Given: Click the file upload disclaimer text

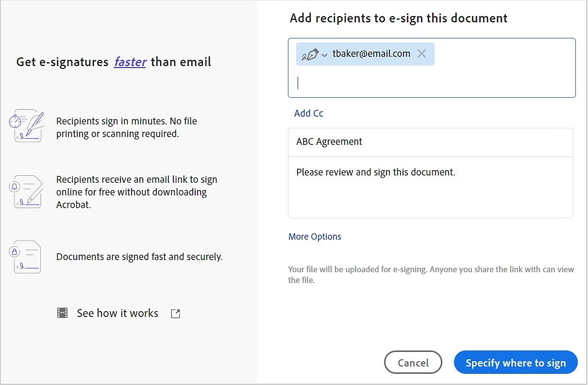Looking at the screenshot, I should click(431, 274).
